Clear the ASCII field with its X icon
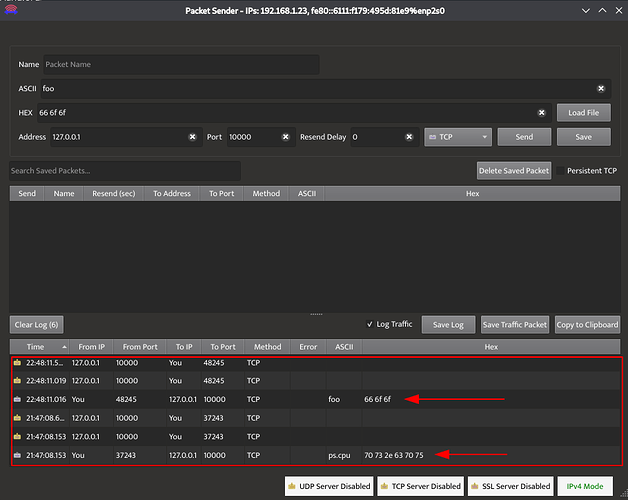628x500 pixels. click(x=600, y=88)
